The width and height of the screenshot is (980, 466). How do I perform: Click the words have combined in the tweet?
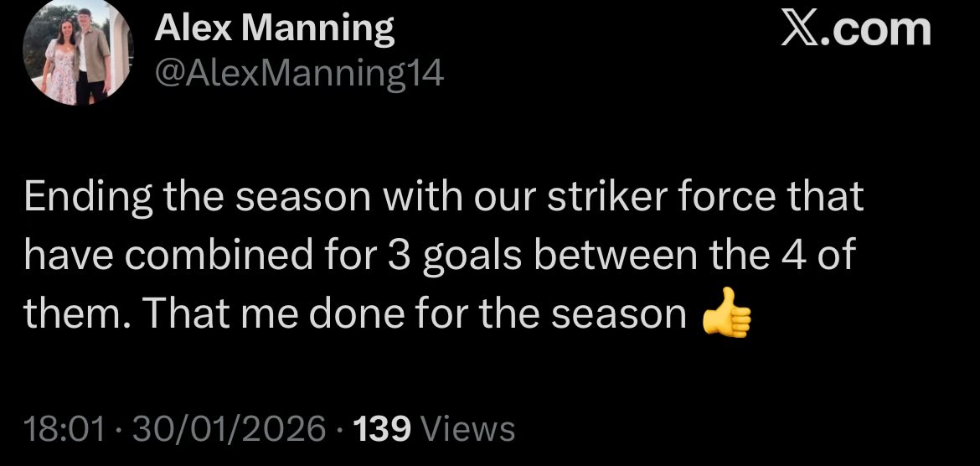[168, 255]
